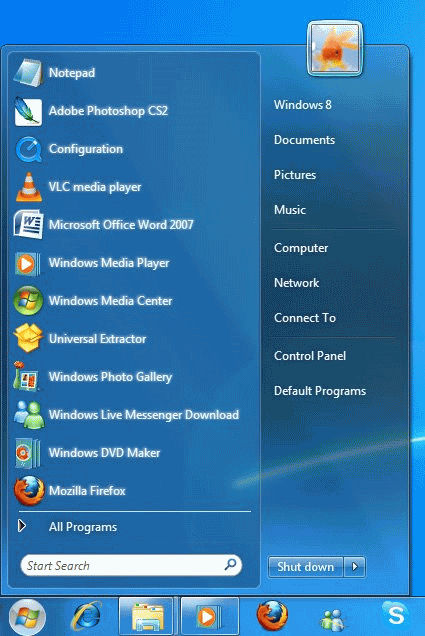Click Windows Live Messenger Download icon
Image resolution: width=425 pixels, height=636 pixels.
pos(28,415)
